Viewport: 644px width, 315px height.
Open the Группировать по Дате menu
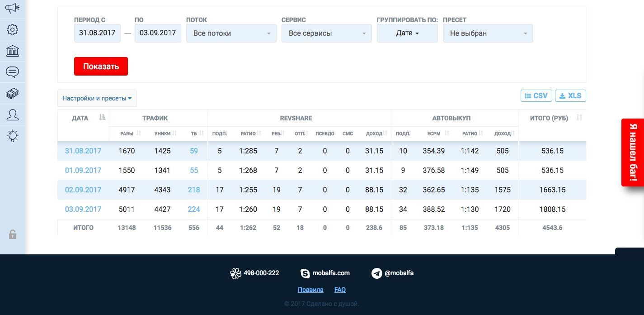tap(407, 33)
